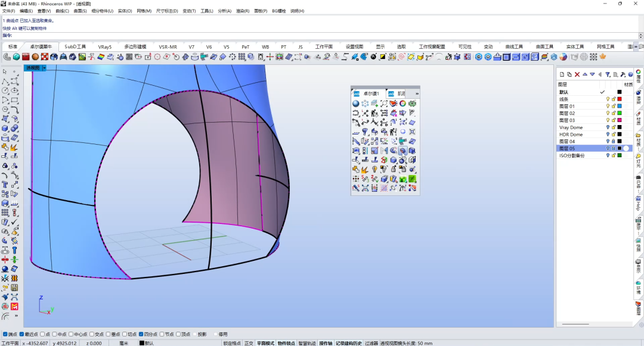This screenshot has height=346, width=644.
Task: Click the blue sphere icon in floating palette
Action: (355, 103)
